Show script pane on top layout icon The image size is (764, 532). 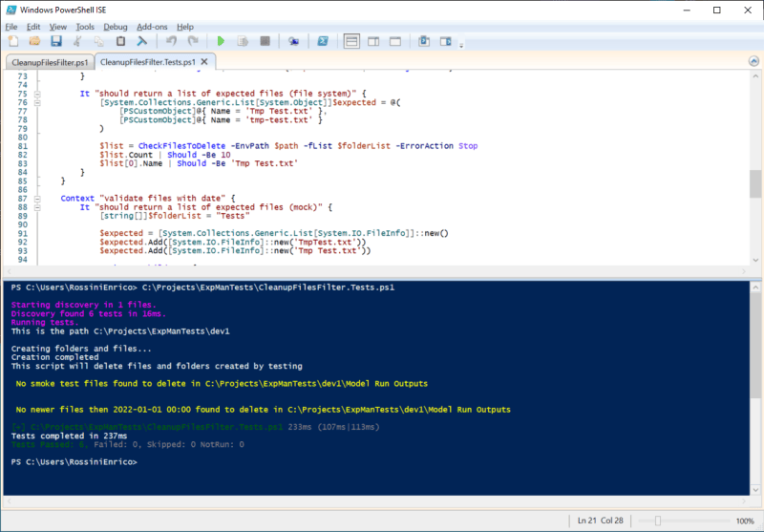351,41
